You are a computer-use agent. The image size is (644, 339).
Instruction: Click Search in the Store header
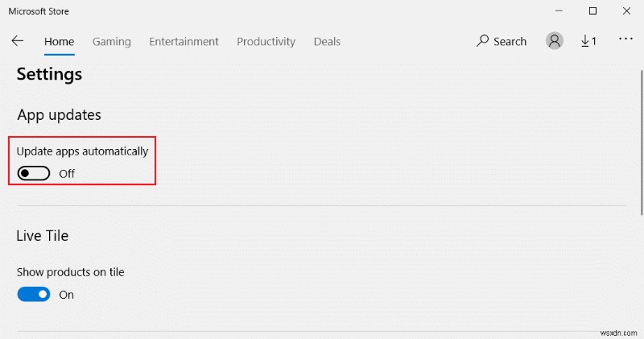502,41
